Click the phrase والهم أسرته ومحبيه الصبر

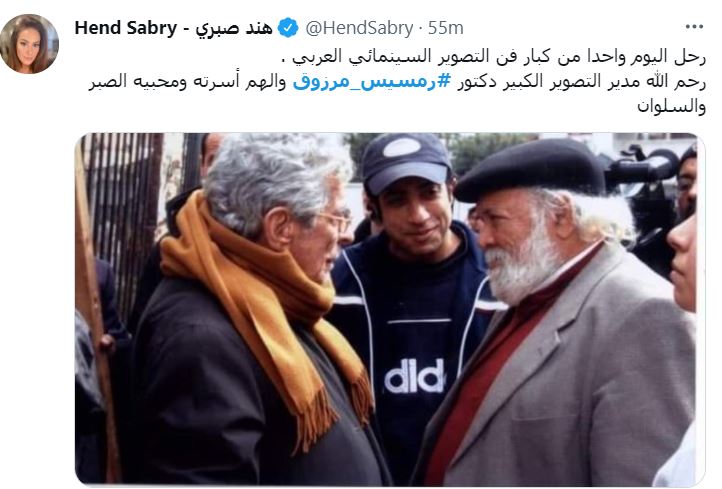[x=187, y=82]
